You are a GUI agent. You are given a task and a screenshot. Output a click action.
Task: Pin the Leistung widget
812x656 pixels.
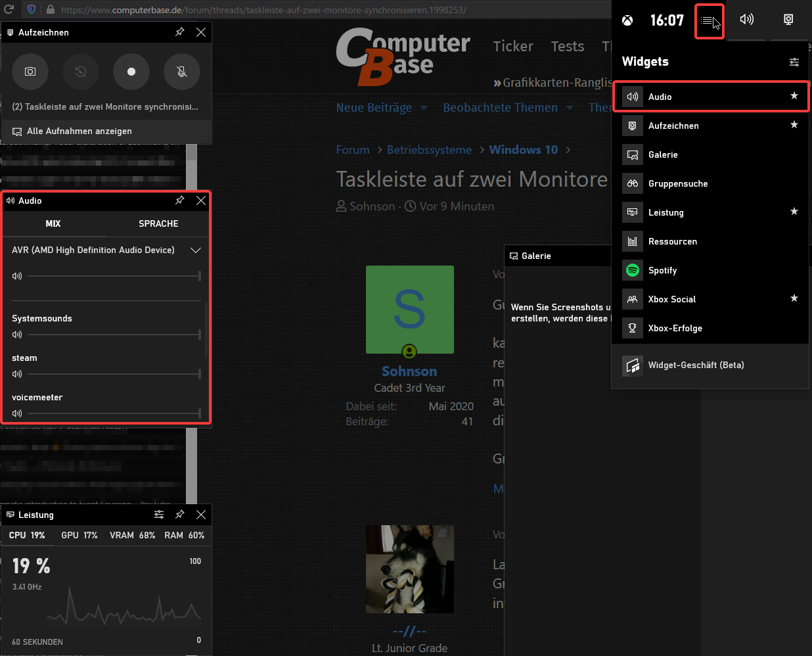(180, 515)
